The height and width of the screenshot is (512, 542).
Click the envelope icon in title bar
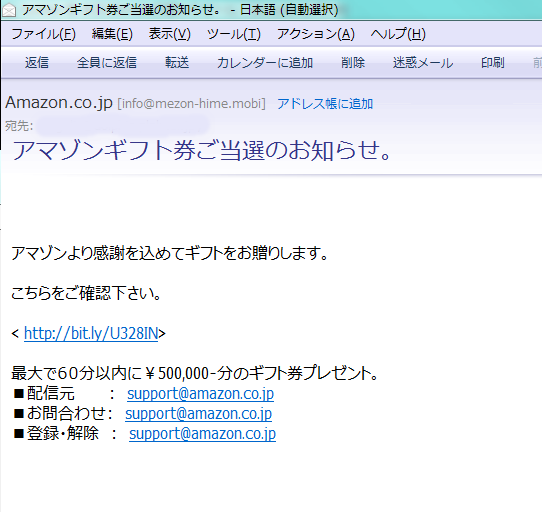[9, 10]
